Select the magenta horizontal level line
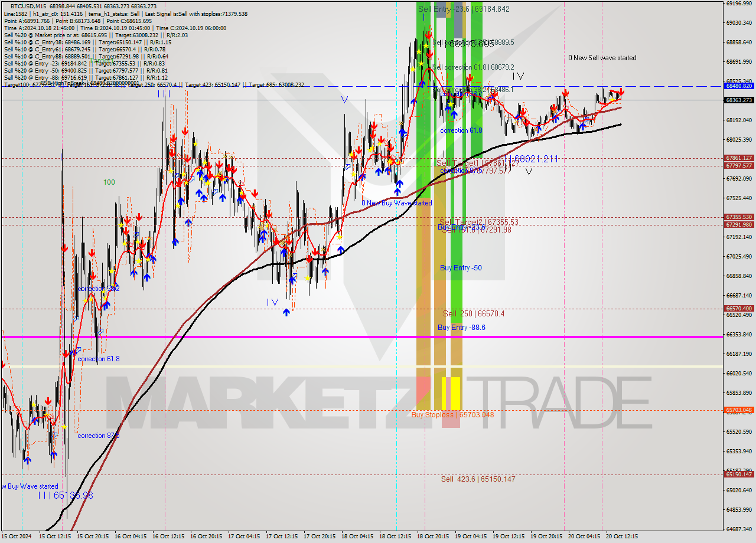 point(361,337)
